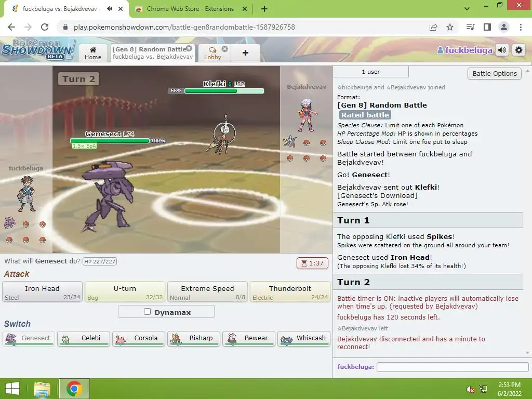
Task: Close the Random Battle room tab
Action: 189,48
